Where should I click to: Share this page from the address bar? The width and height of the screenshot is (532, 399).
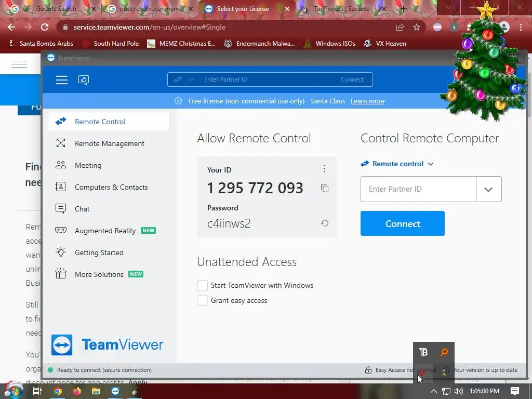point(400,27)
